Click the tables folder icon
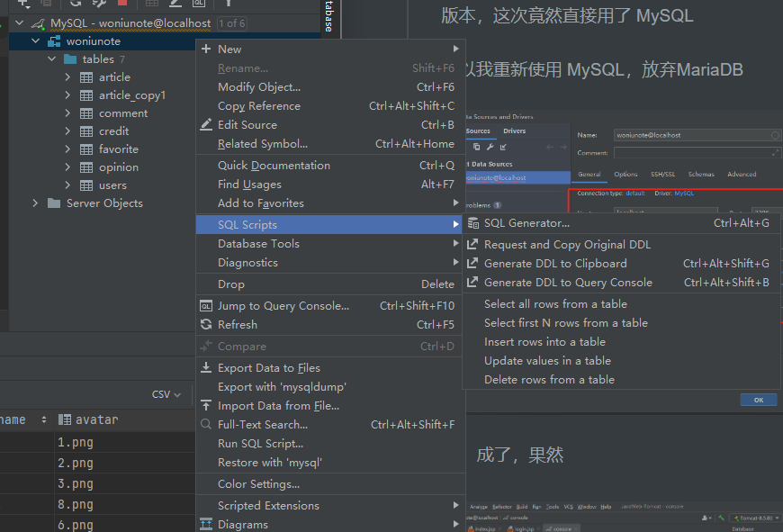 70,59
